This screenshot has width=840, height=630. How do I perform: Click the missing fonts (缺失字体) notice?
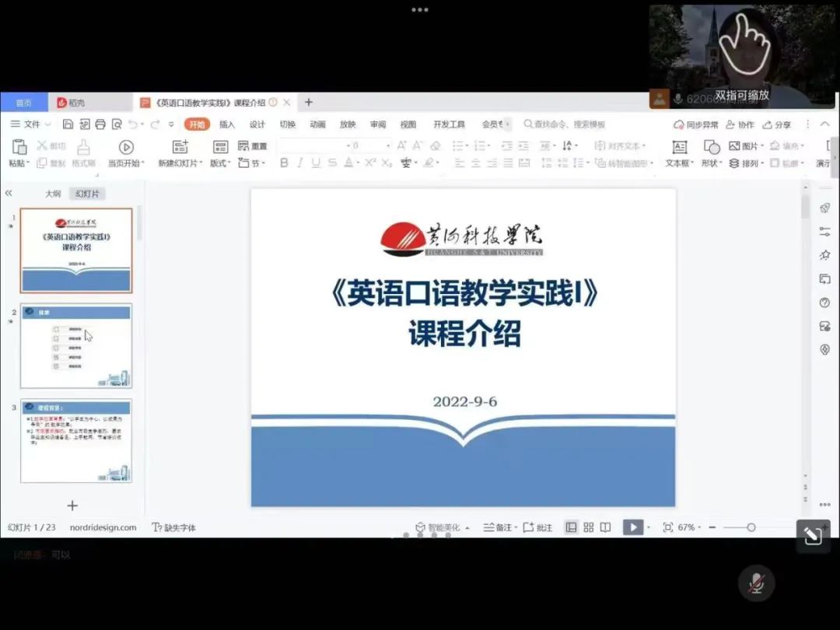point(174,527)
